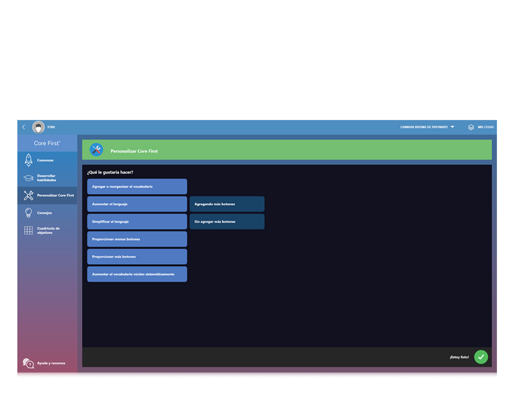Viewport: 513px width, 420px height.
Task: Select Personalizar Core First in sidebar
Action: pyautogui.click(x=47, y=196)
